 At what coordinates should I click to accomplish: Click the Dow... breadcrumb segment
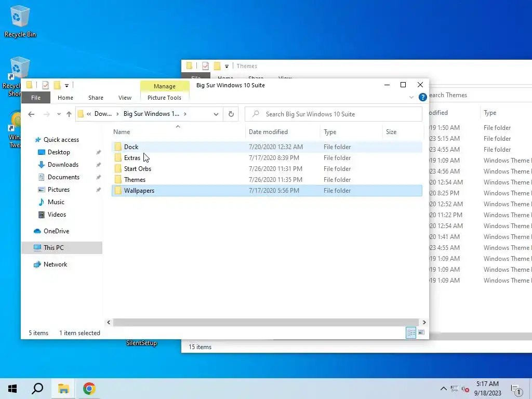click(103, 114)
